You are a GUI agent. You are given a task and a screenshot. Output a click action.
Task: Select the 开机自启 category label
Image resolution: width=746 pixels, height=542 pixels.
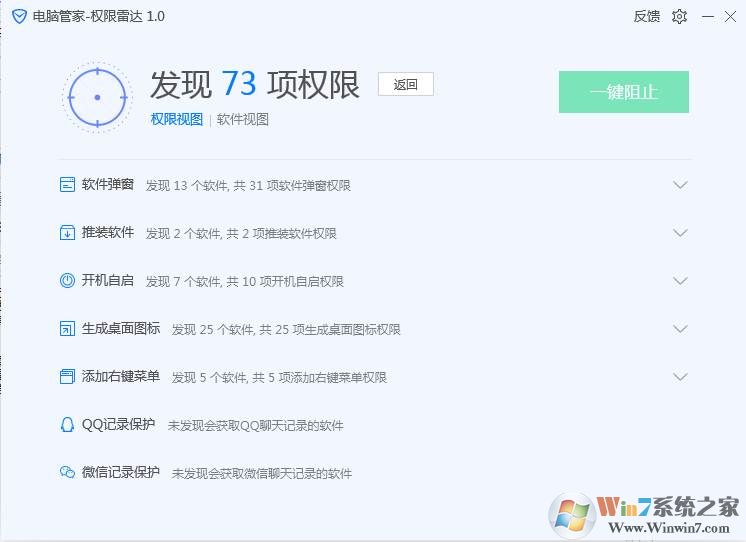pos(108,280)
